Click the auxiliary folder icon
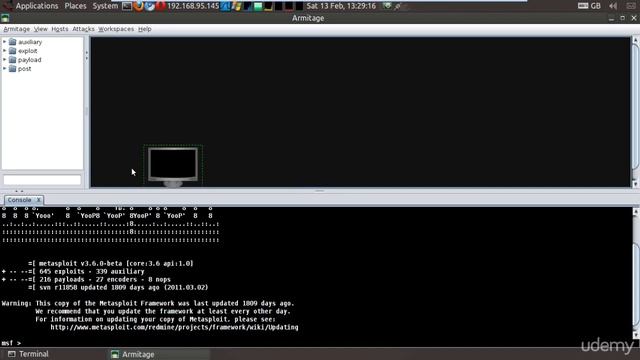The width and height of the screenshot is (640, 360). pos(13,42)
